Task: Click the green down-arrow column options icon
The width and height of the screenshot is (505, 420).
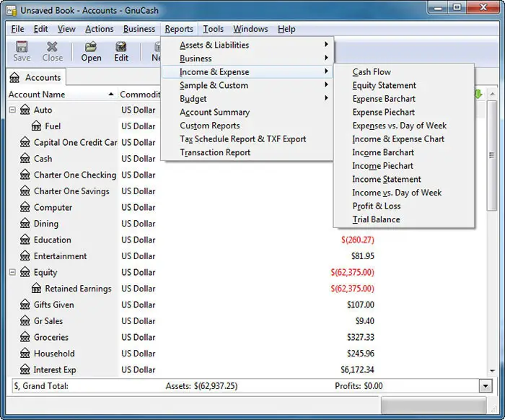Action: [x=478, y=94]
